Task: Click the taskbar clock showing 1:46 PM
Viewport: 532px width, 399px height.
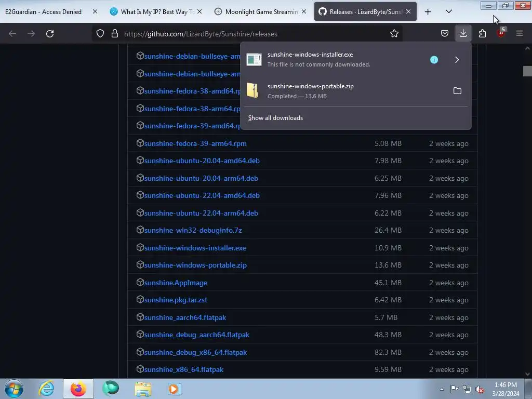Action: tap(506, 389)
